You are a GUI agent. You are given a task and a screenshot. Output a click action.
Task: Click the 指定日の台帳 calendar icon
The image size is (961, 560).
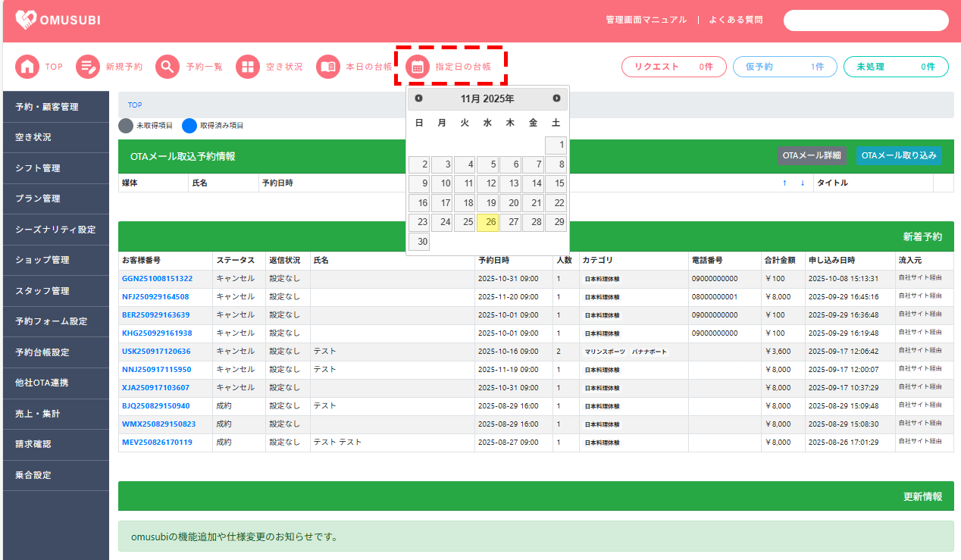pyautogui.click(x=417, y=67)
